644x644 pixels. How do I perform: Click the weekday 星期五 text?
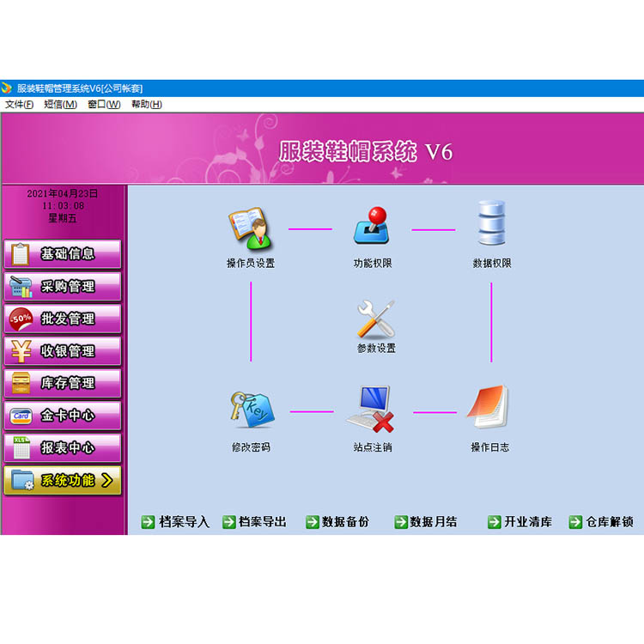click(63, 218)
